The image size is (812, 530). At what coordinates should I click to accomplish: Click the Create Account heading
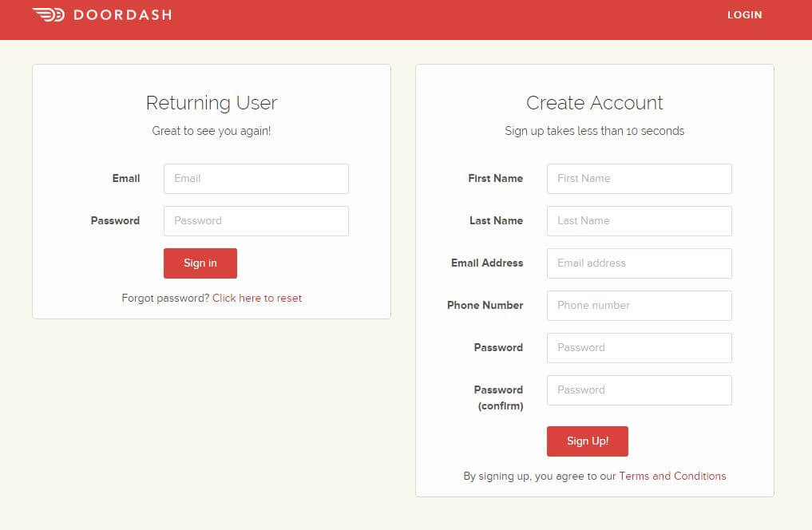(594, 102)
